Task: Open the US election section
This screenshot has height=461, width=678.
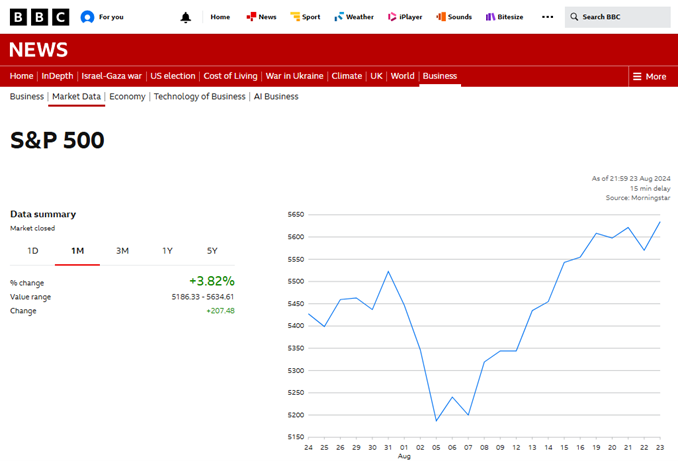Action: 173,76
